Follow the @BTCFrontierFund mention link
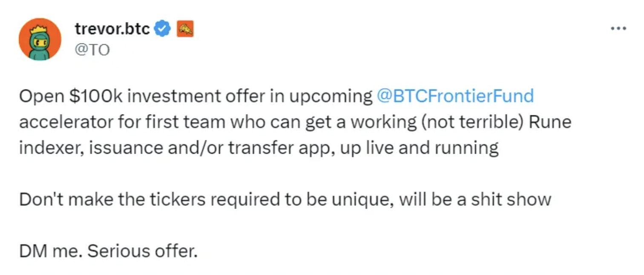This screenshot has width=644, height=275. pyautogui.click(x=455, y=96)
